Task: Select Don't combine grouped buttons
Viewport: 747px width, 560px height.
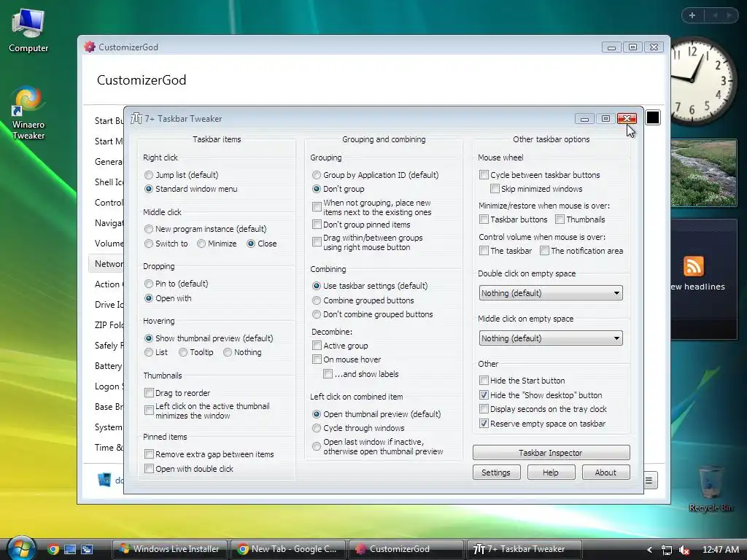Action: tap(373, 314)
